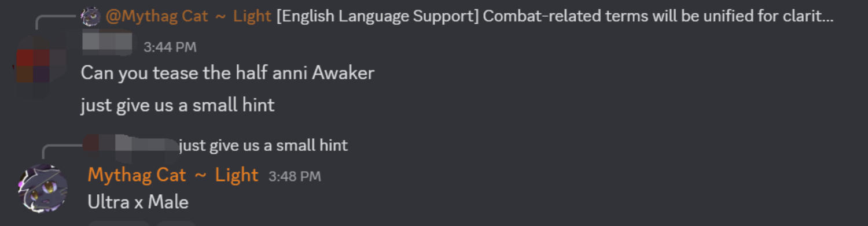Click the 3:44 PM timestamp
The image size is (868, 226).
tap(170, 47)
